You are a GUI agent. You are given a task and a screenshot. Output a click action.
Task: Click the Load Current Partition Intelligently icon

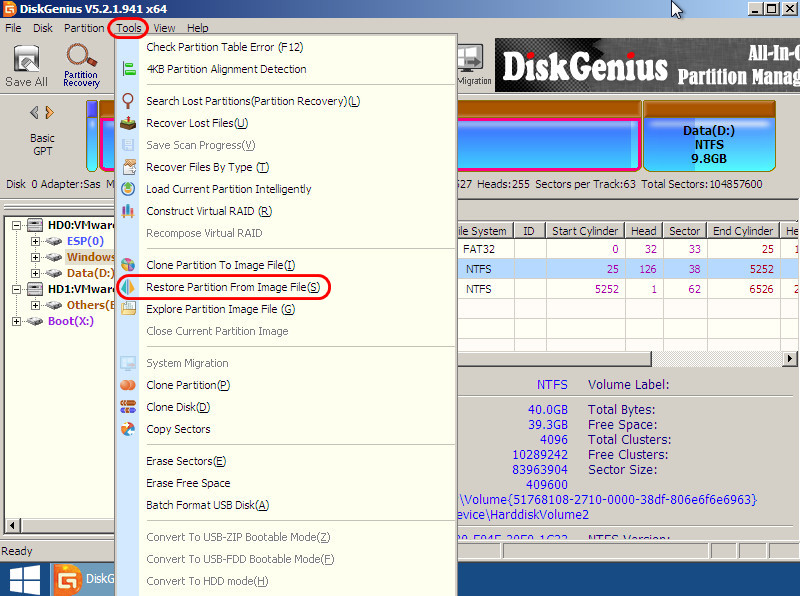coord(128,189)
